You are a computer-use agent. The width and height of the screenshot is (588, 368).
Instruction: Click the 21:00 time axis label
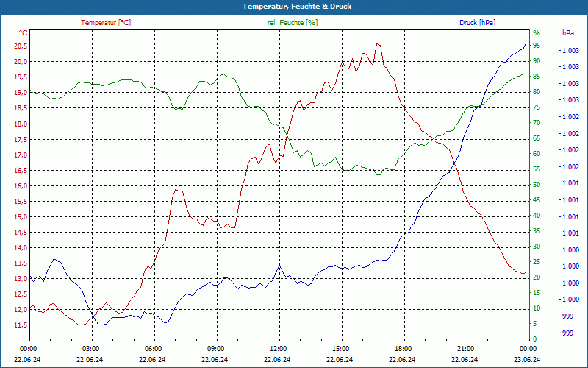[x=465, y=348]
